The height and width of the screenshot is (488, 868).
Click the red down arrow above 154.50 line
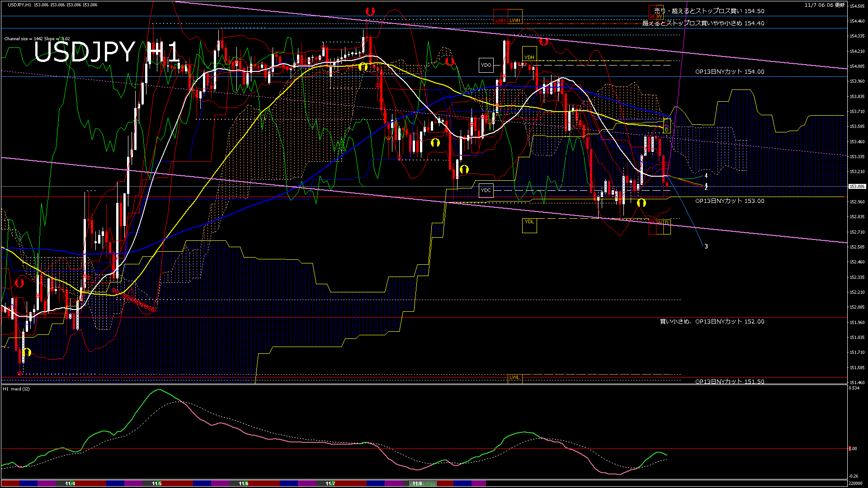click(x=370, y=11)
